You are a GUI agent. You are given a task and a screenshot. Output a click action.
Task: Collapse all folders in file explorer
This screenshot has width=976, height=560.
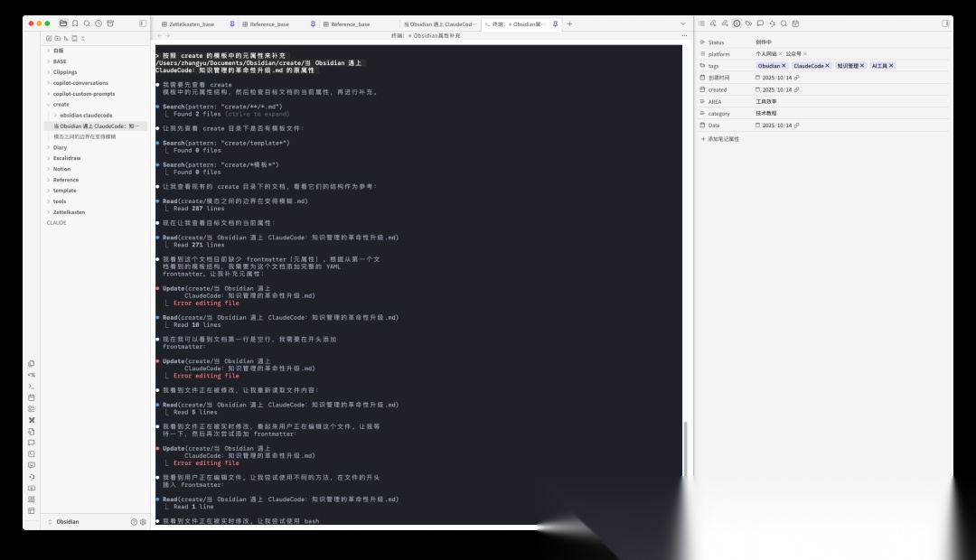(x=83, y=39)
